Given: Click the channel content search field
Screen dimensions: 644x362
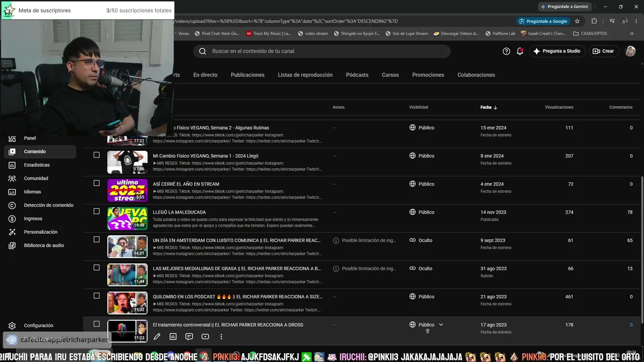Looking at the screenshot, I should click(322, 51).
